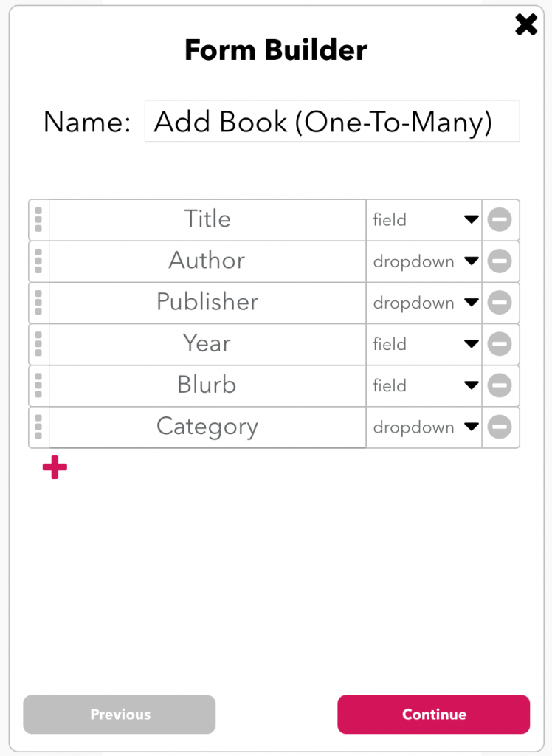
Task: Remove the Author row with minus icon
Action: pyautogui.click(x=500, y=261)
